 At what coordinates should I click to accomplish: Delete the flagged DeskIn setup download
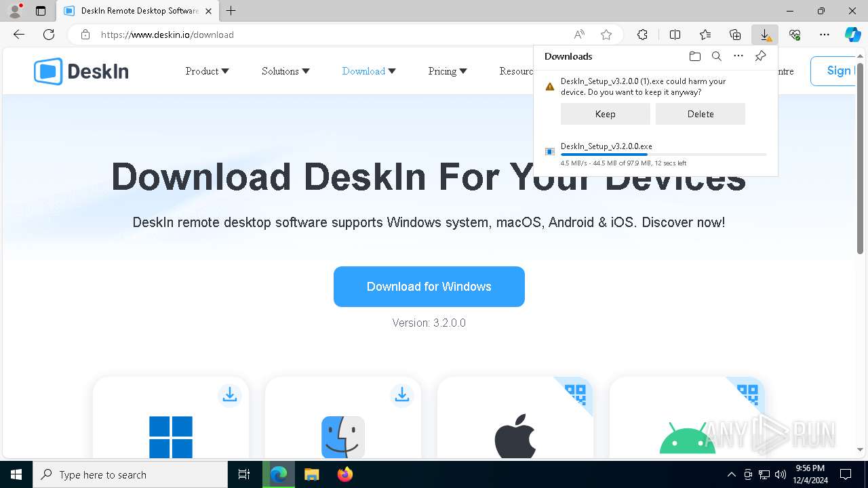pyautogui.click(x=701, y=114)
